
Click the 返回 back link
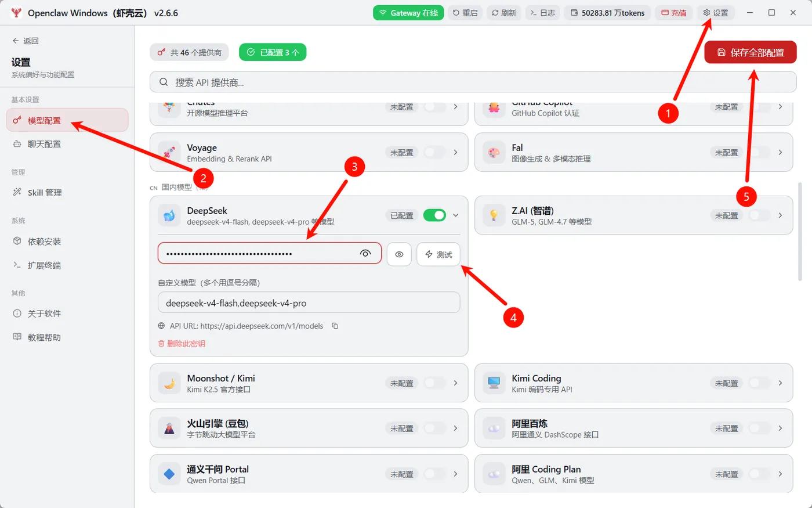(x=26, y=41)
